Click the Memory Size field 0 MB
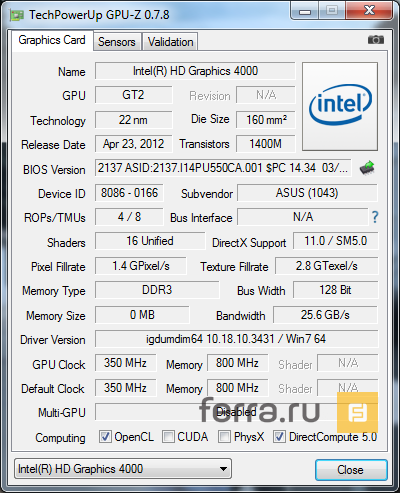 point(142,315)
